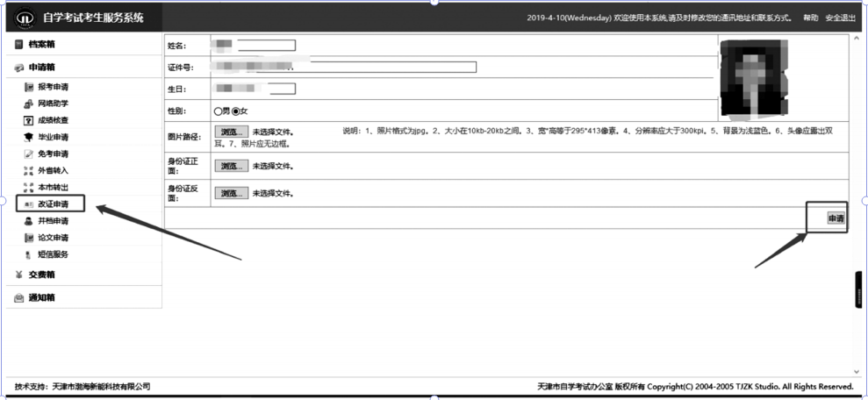The image size is (868, 400).
Task: Click the 申请 submit button
Action: tap(836, 218)
